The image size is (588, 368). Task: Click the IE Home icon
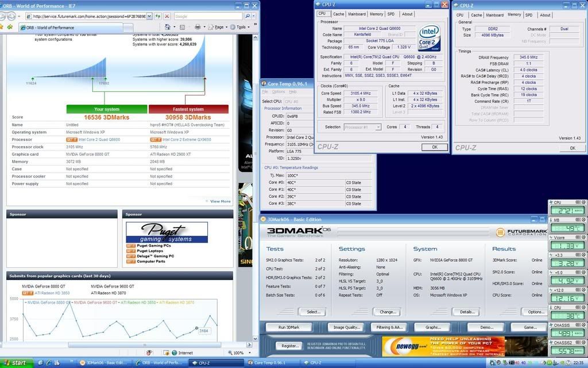tap(167, 27)
